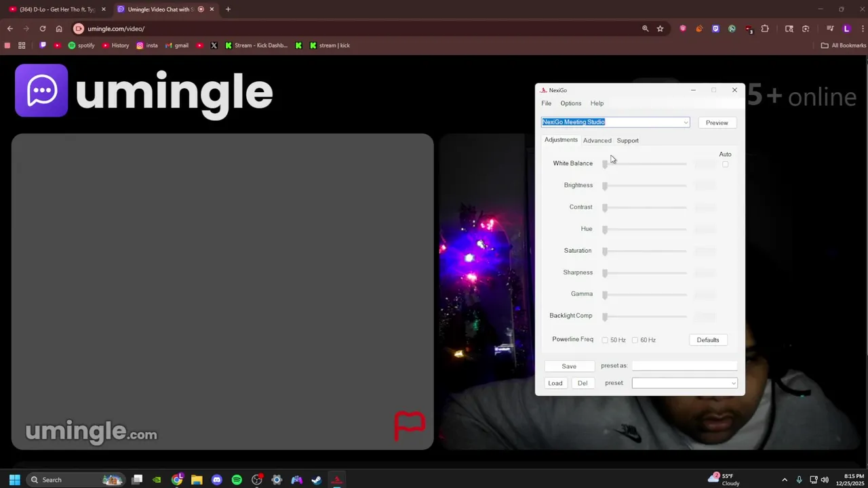868x488 pixels.
Task: Switch to the Advanced tab
Action: pyautogui.click(x=597, y=140)
